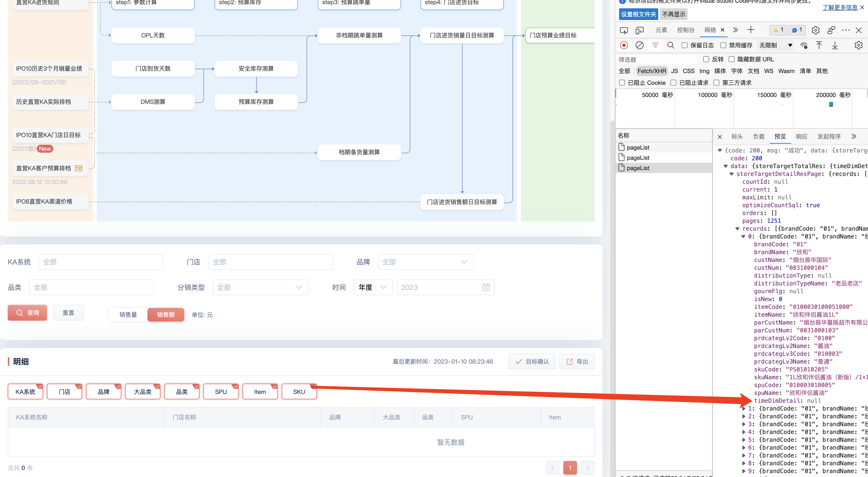This screenshot has width=868, height=477.
Task: Close the 网络 tab X
Action: tap(723, 30)
